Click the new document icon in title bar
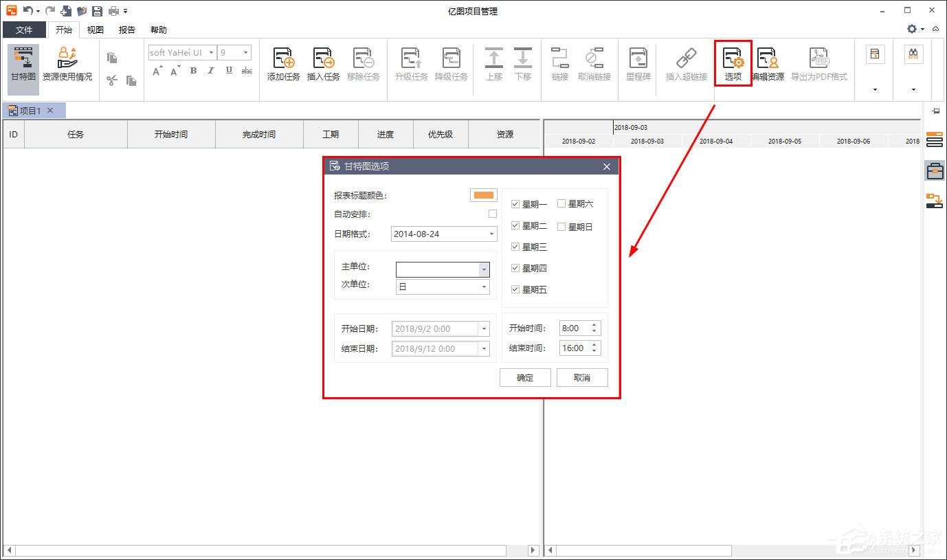This screenshot has width=947, height=560. click(x=66, y=10)
